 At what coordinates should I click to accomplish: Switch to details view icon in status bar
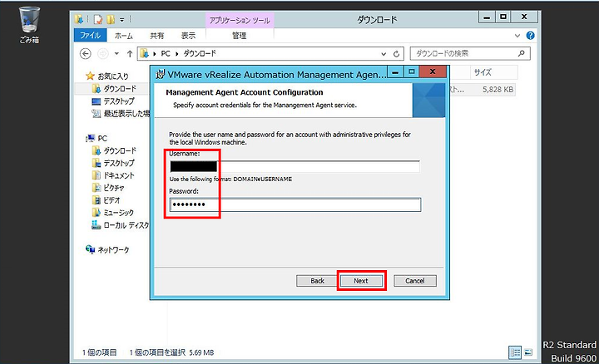[x=515, y=352]
